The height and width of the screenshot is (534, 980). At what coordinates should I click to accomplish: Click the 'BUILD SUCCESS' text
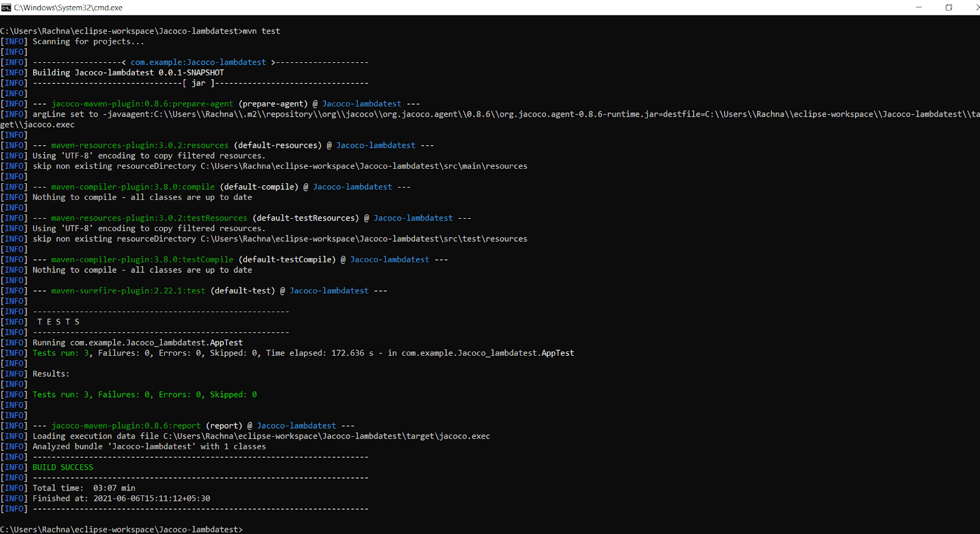63,467
